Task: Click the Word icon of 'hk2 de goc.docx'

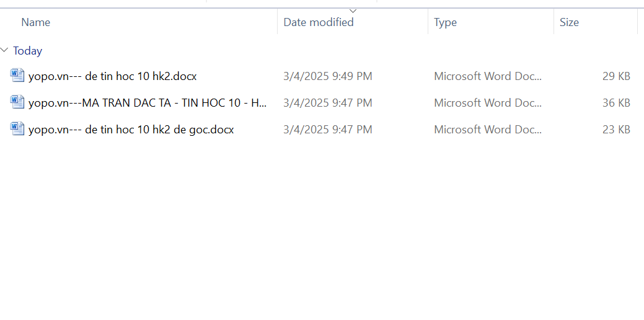Action: point(17,129)
